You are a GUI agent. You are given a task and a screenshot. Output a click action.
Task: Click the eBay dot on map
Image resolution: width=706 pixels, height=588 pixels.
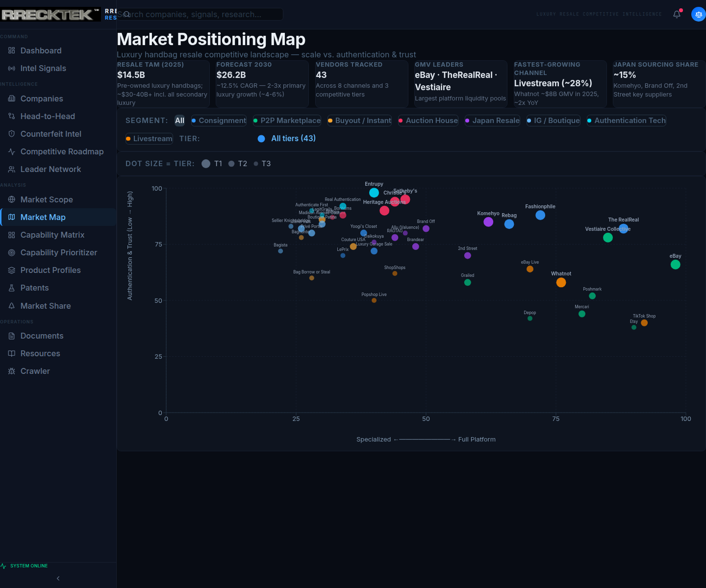(675, 265)
